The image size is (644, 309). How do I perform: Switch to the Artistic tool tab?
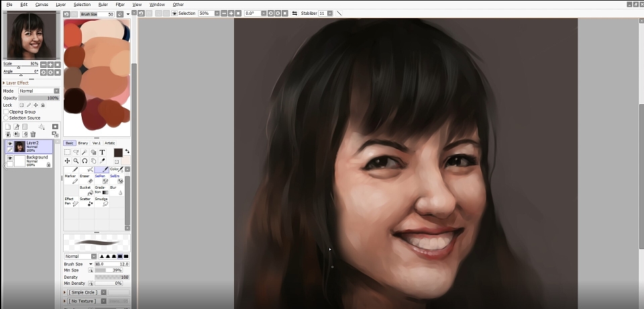pyautogui.click(x=109, y=143)
